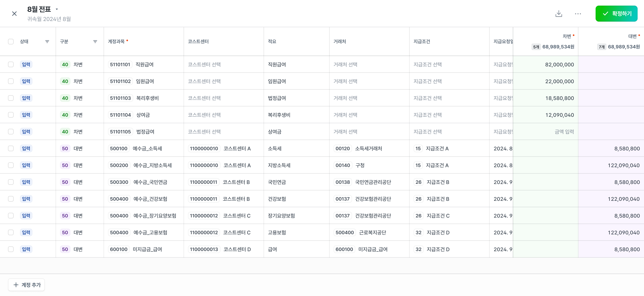Expand the 8월 전표 title dropdown arrow
The width and height of the screenshot is (644, 296).
coord(57,9)
